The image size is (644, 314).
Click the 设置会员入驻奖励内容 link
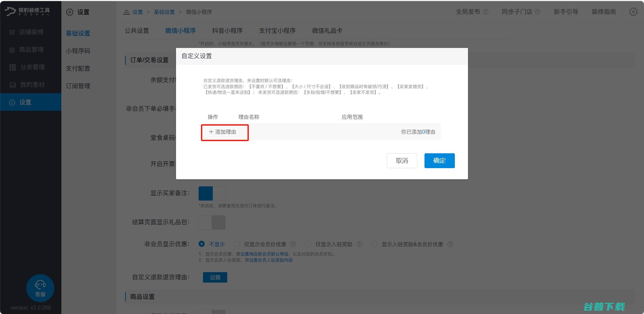271,260
